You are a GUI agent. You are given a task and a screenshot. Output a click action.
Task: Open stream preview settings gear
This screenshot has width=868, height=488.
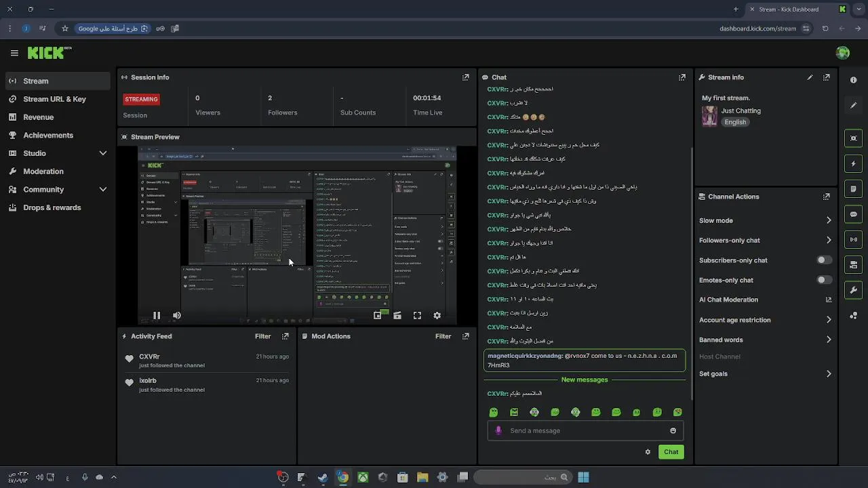[x=437, y=315]
